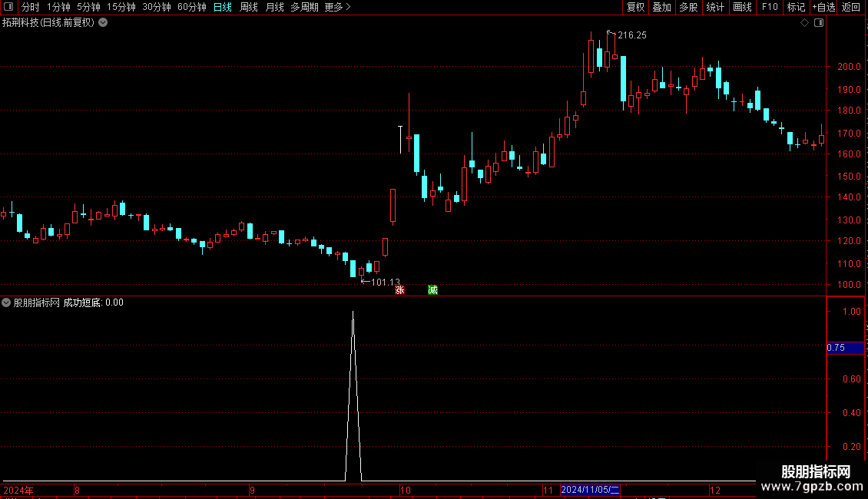Switch to 分时 intraday view
868x499 pixels.
[31, 7]
